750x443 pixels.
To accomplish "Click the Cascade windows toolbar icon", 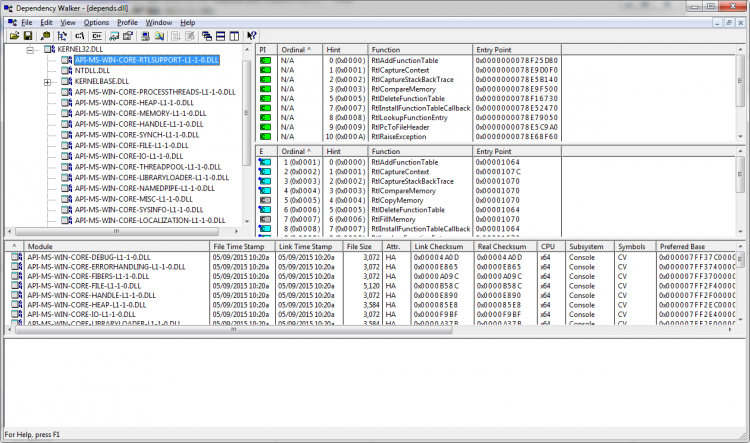I will (x=207, y=36).
